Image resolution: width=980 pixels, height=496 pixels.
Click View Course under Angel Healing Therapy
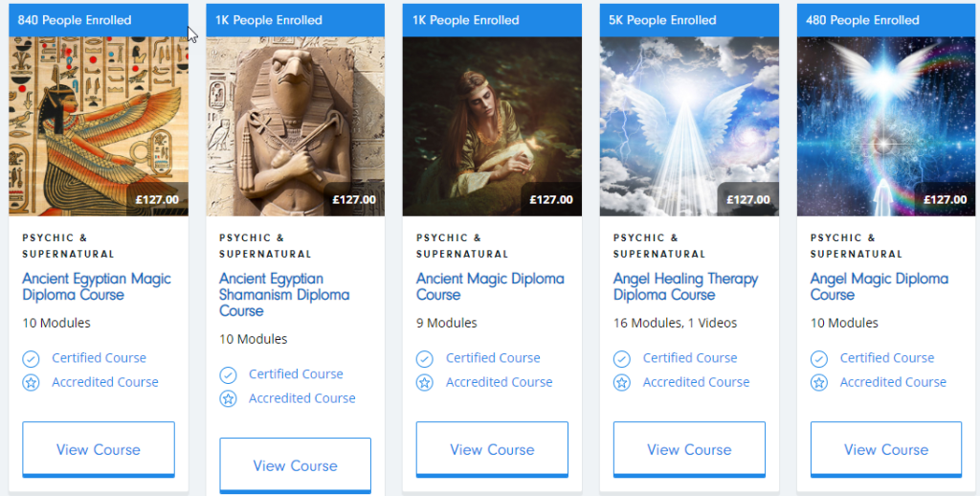pos(689,449)
